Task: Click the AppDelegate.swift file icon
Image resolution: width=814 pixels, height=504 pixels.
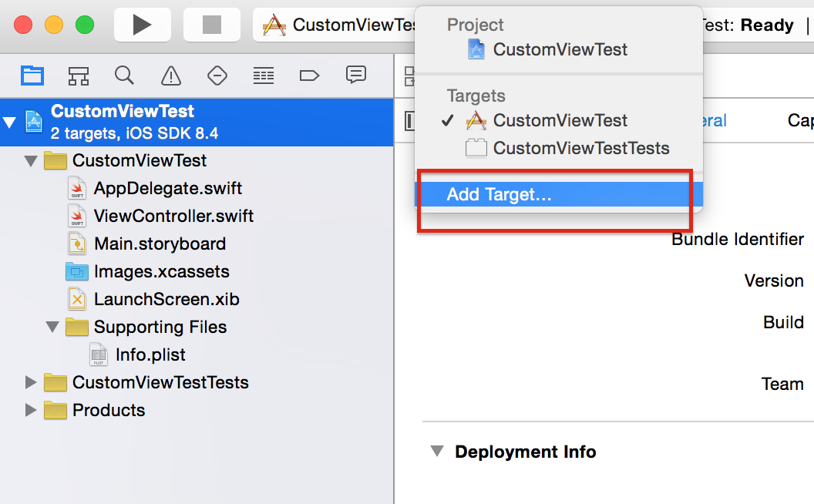Action: click(x=77, y=188)
